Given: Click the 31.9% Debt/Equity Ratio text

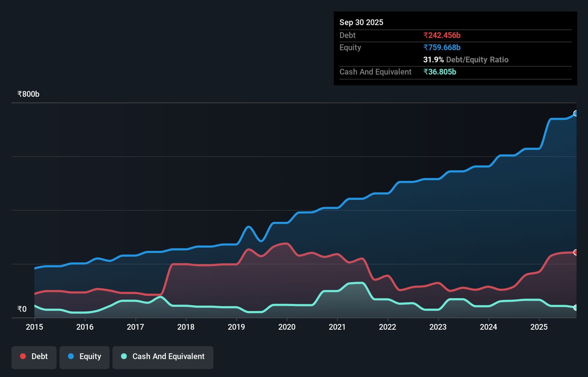Looking at the screenshot, I should click(466, 59).
